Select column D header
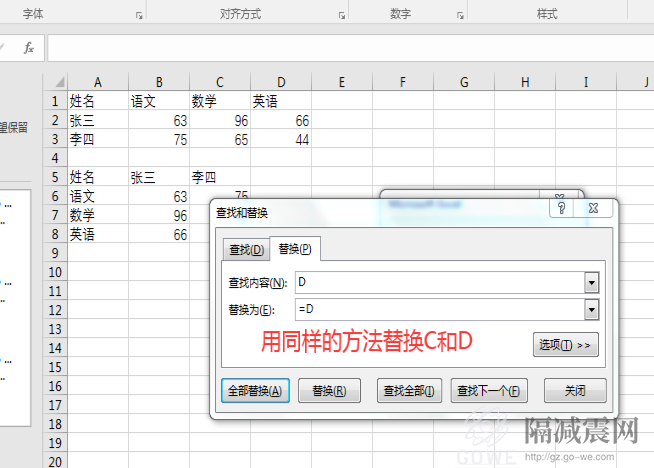This screenshot has height=468, width=654. point(281,82)
